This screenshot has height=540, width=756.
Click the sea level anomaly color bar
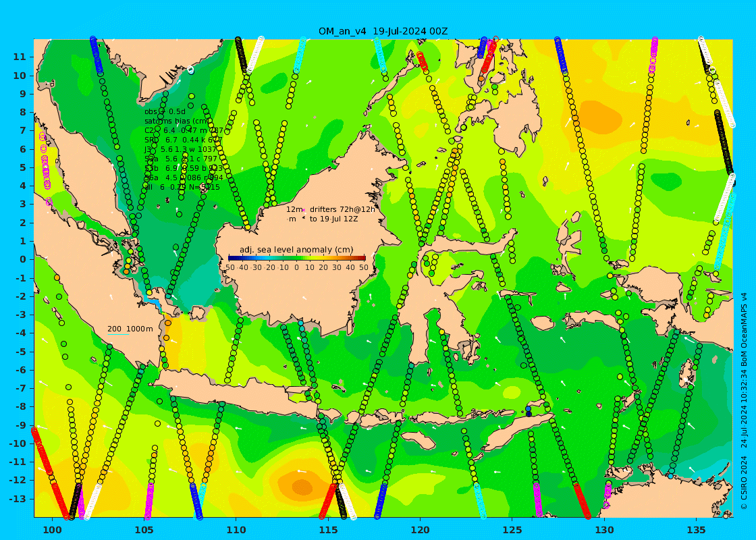coord(296,259)
